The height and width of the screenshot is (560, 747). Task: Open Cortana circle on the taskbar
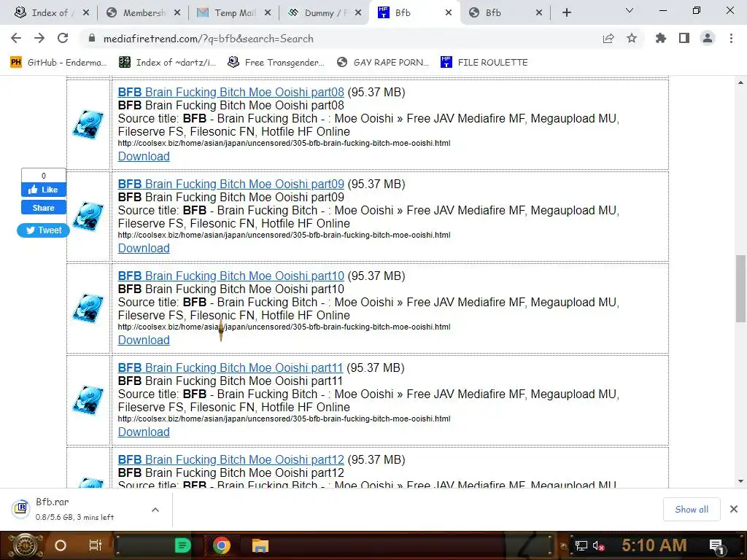coord(61,545)
